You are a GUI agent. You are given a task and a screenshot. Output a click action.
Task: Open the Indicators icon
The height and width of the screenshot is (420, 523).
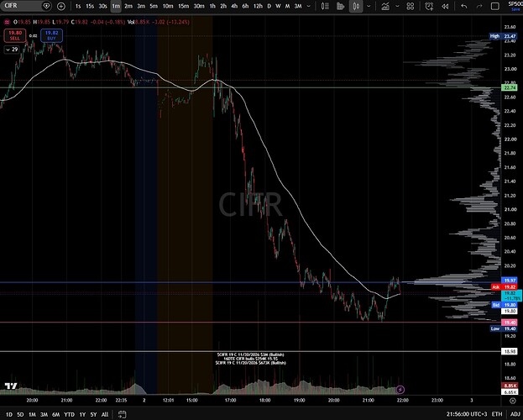pos(385,6)
